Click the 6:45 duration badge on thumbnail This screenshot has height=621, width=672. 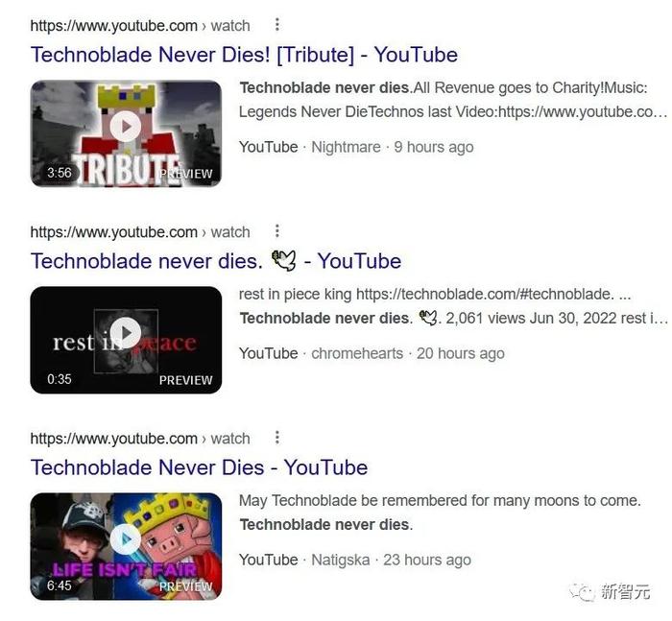click(x=60, y=585)
